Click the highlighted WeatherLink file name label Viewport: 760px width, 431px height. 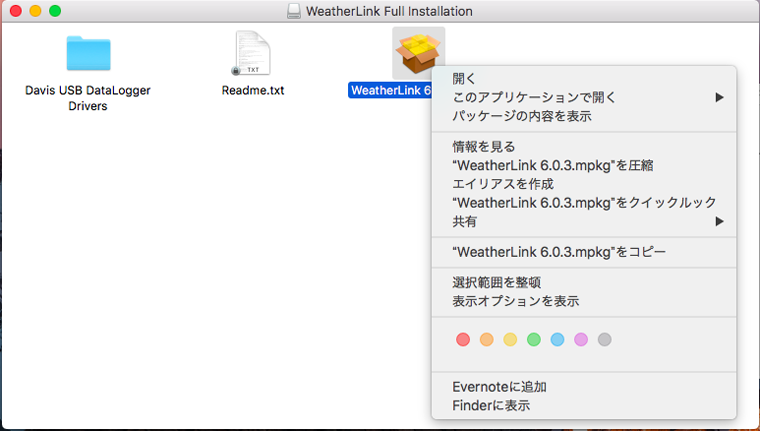click(390, 90)
